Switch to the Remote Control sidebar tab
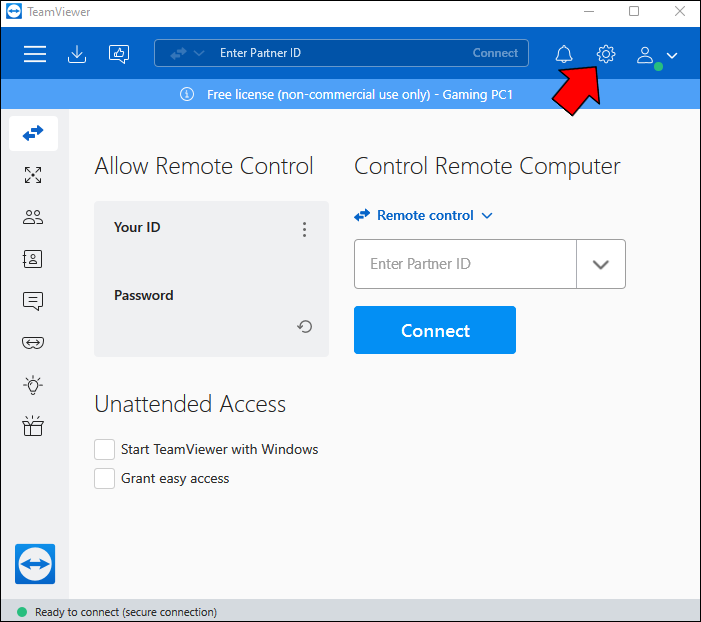Image resolution: width=701 pixels, height=622 pixels. coord(33,133)
